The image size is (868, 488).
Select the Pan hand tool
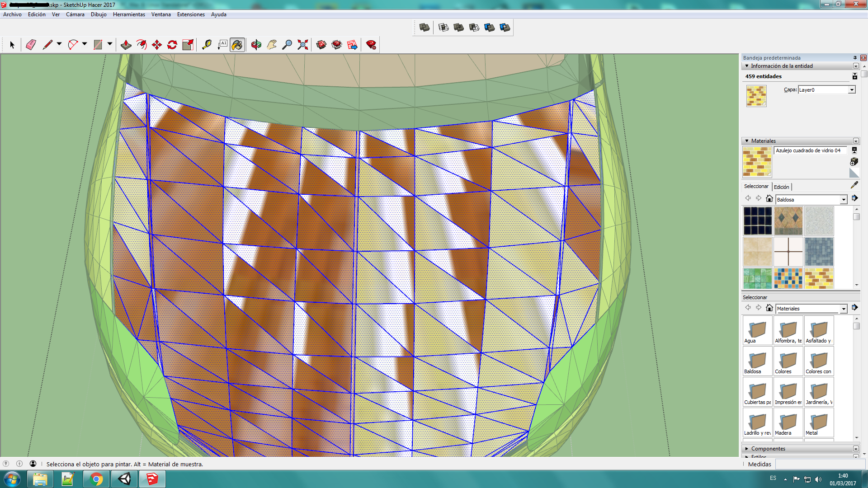[272, 45]
